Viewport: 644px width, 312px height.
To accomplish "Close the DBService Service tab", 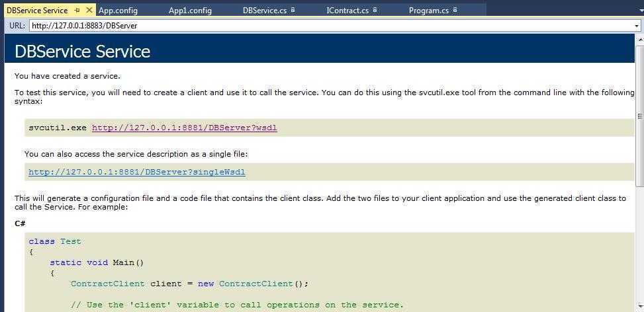I will (x=89, y=11).
